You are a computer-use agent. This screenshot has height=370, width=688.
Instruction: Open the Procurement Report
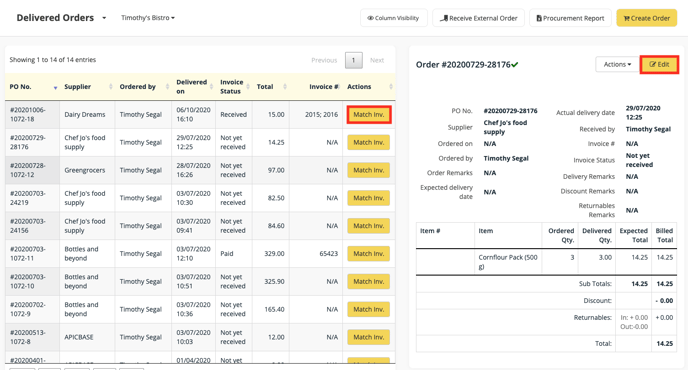[x=570, y=18]
